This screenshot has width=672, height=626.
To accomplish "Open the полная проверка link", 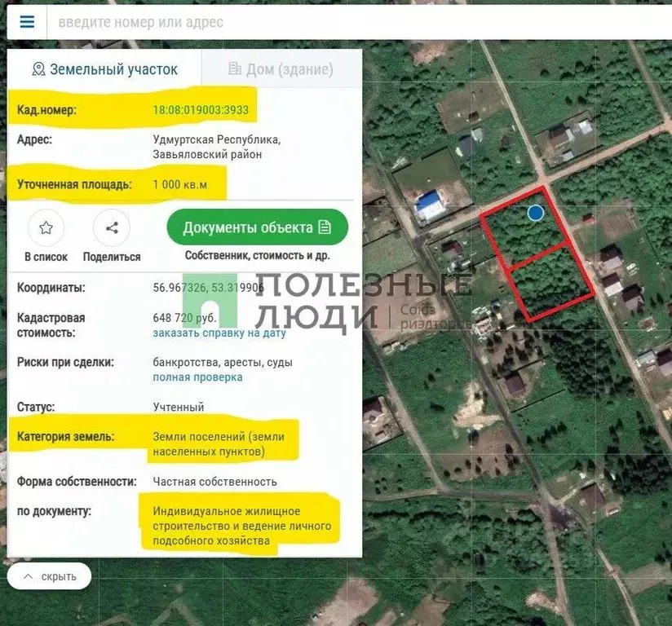I will (x=197, y=377).
